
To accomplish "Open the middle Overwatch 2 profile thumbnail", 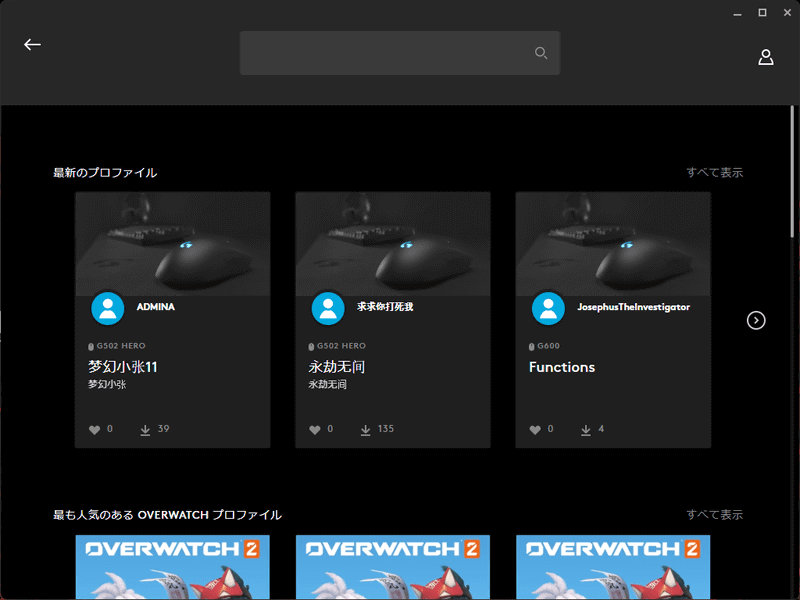I will (x=393, y=567).
